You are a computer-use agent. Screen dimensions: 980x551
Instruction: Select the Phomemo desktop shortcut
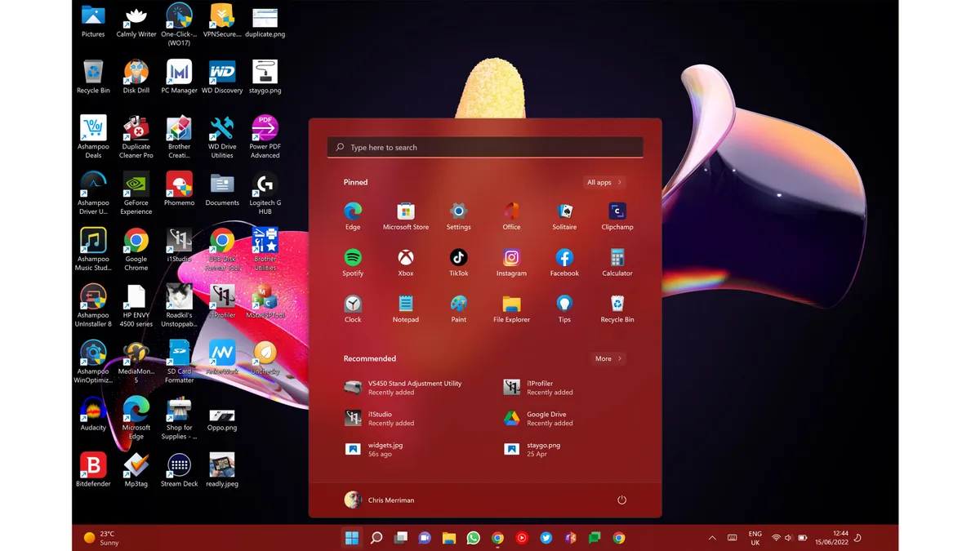179,189
